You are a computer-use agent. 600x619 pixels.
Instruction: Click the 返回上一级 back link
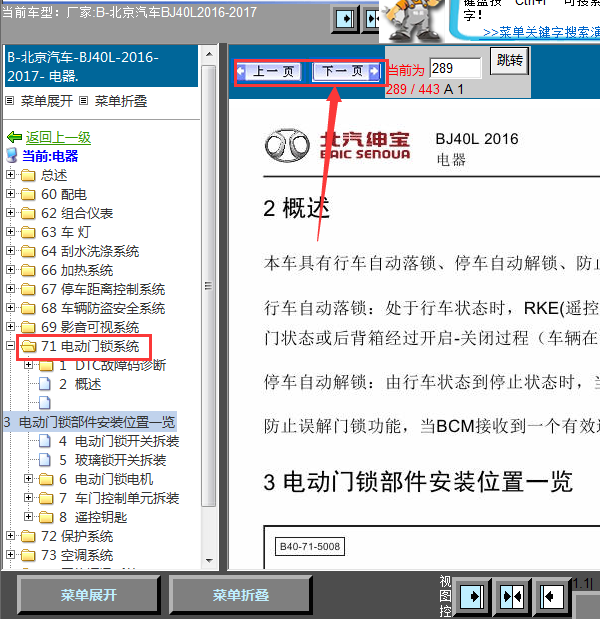tap(58, 137)
